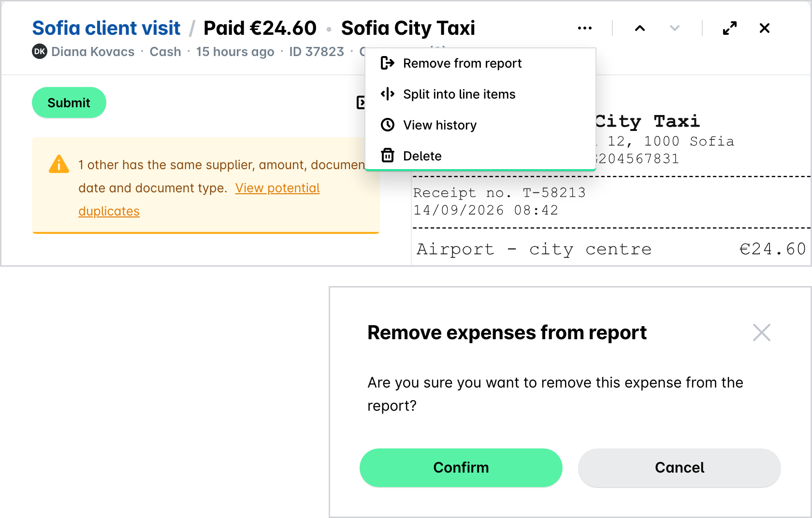This screenshot has width=812, height=518.
Task: Go to next expense with down chevron
Action: [675, 28]
